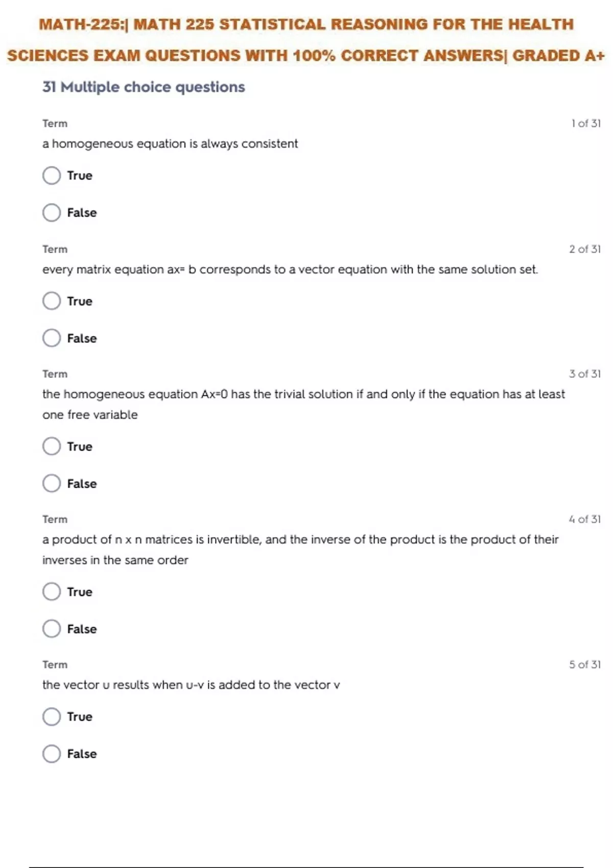
Task: Click the '31 Multiple choice questions' heading
Action: coord(144,87)
